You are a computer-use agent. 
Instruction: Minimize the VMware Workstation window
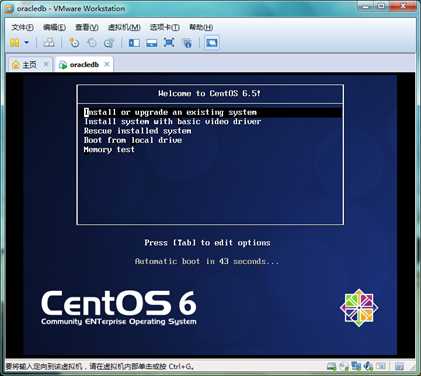(366, 6)
